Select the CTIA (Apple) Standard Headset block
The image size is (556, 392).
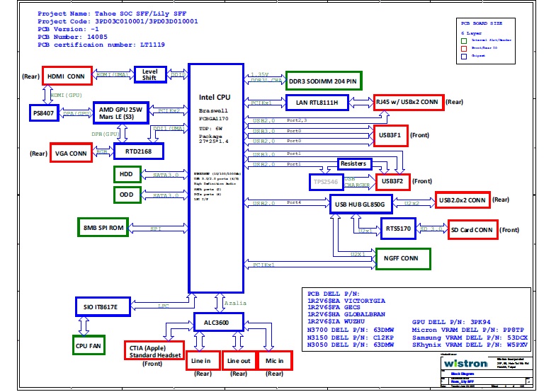click(x=154, y=350)
